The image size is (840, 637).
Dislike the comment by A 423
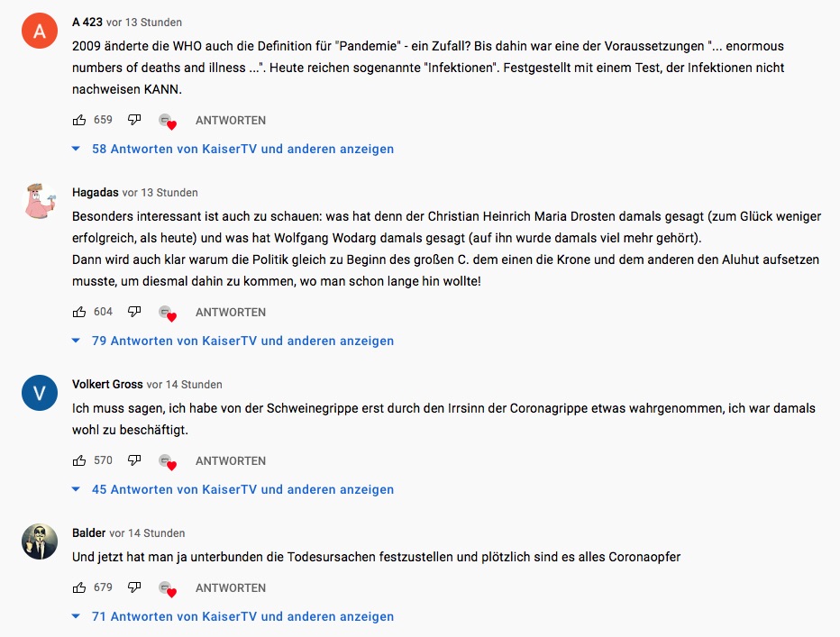[133, 120]
